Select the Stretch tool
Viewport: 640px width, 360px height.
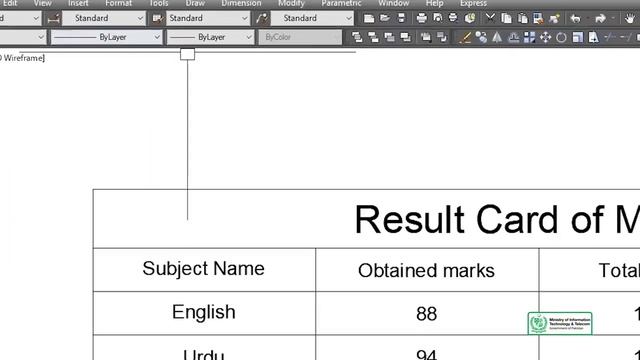tap(593, 38)
